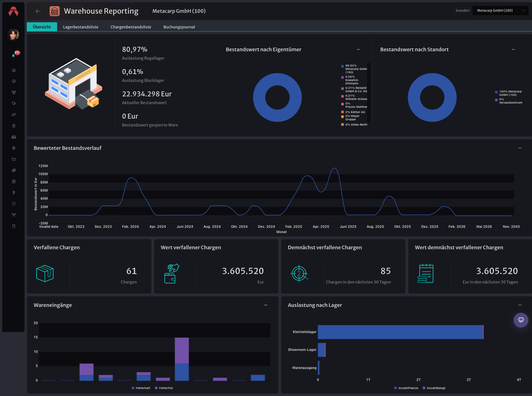Open the user profile avatar
Screen dimensions: 532x396
point(13,35)
